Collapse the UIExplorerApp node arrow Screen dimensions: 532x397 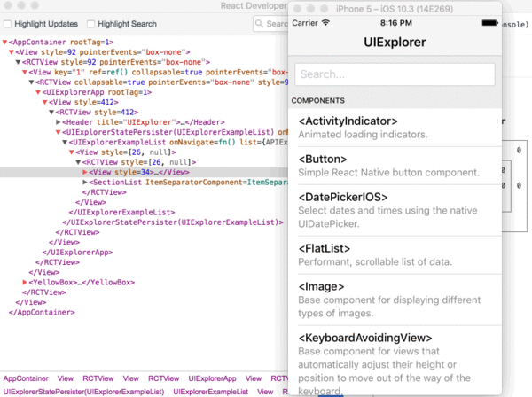click(39, 91)
